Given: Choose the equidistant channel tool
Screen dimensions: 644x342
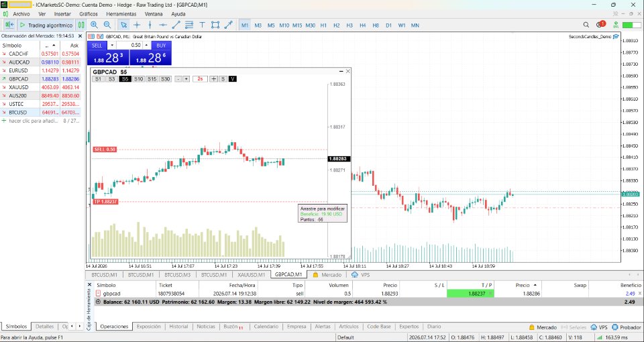Looking at the screenshot, I should pos(189,25).
